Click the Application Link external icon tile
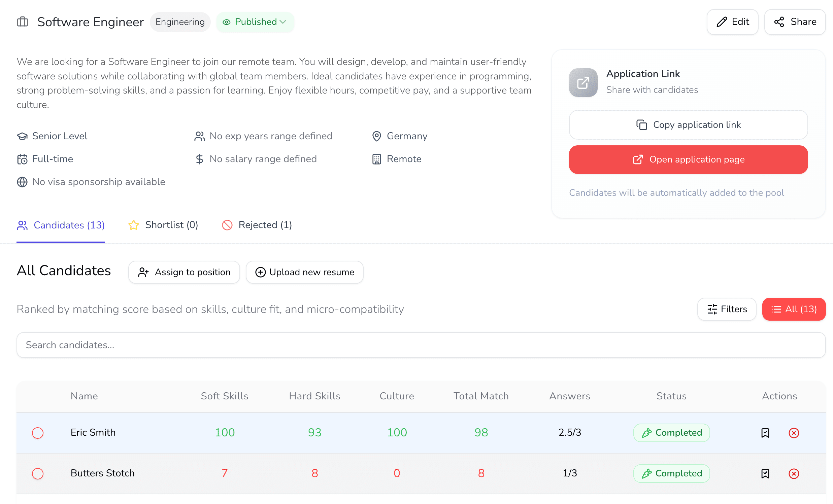The width and height of the screenshot is (833, 504). click(583, 82)
